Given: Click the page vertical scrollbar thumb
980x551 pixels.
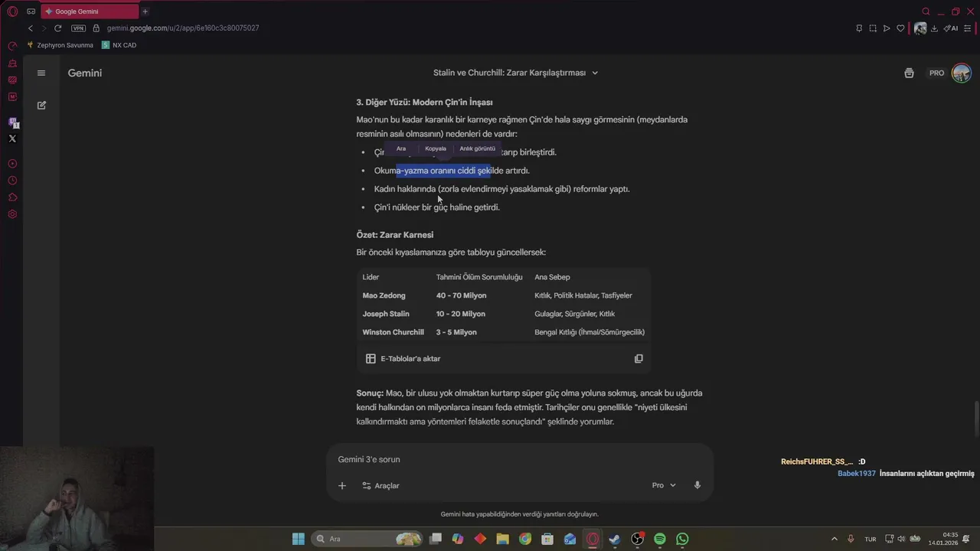Looking at the screenshot, I should click(x=976, y=419).
